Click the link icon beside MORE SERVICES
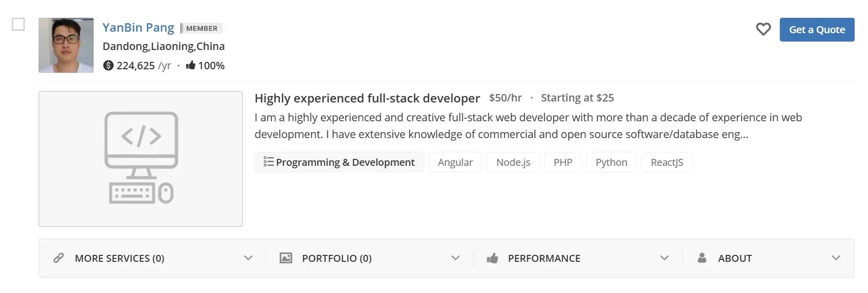This screenshot has height=293, width=868. click(59, 258)
